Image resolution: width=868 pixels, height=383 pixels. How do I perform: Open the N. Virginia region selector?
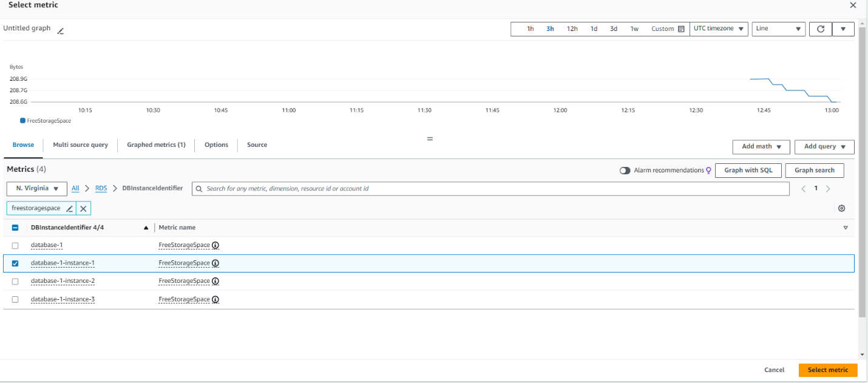pos(36,188)
